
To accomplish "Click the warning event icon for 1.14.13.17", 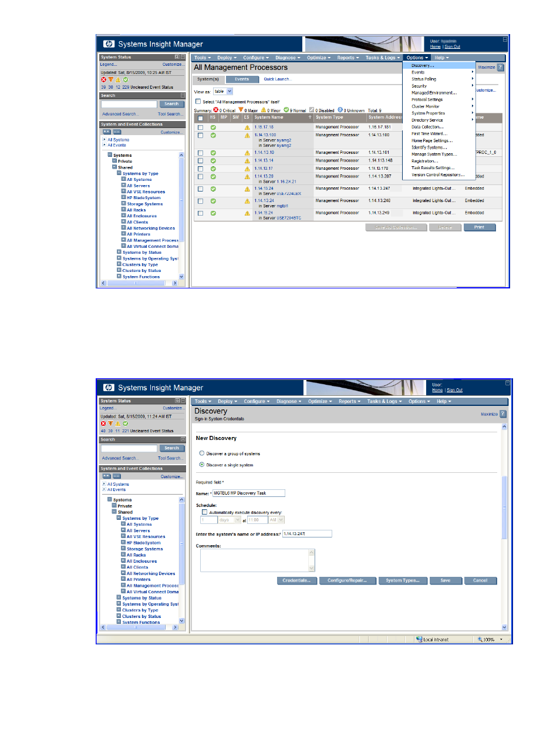I will point(247,169).
